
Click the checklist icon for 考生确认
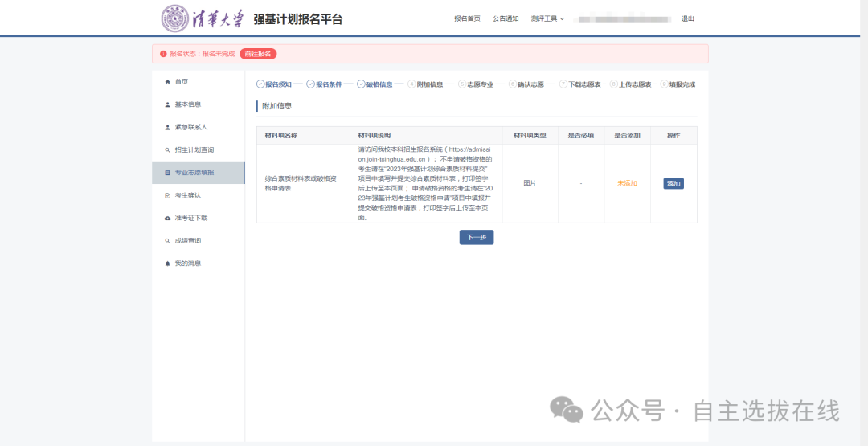(x=167, y=195)
